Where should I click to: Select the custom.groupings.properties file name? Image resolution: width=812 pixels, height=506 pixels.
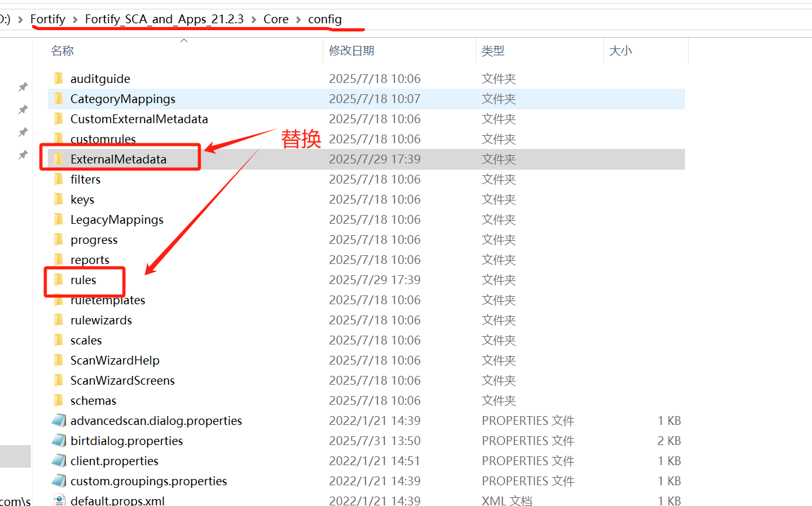coord(148,481)
